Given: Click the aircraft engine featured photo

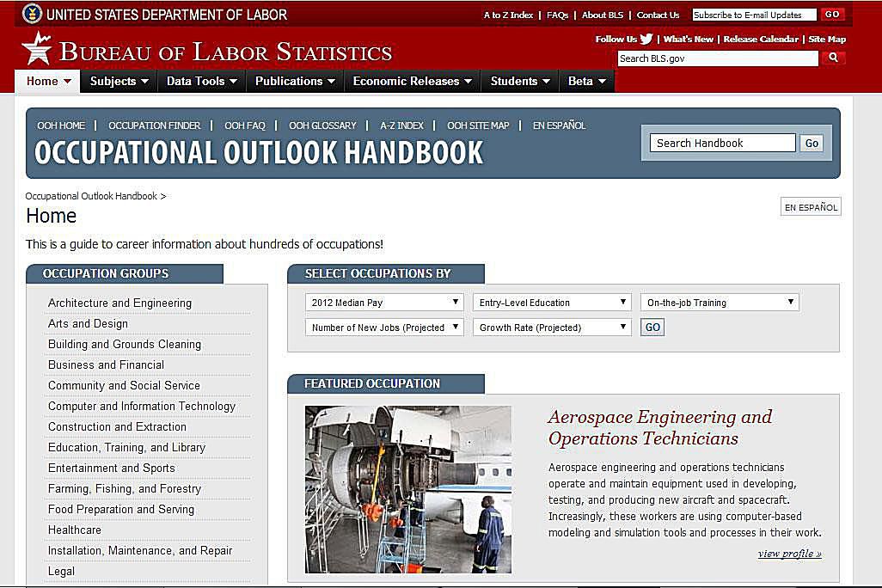Looking at the screenshot, I should click(408, 489).
